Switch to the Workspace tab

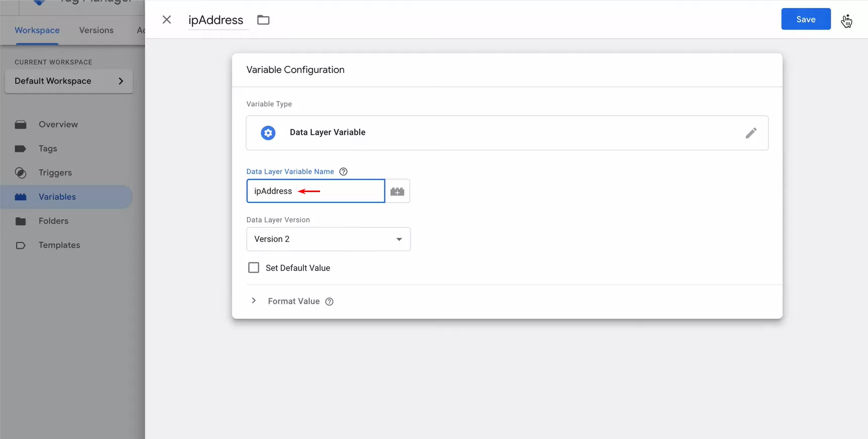coord(37,30)
